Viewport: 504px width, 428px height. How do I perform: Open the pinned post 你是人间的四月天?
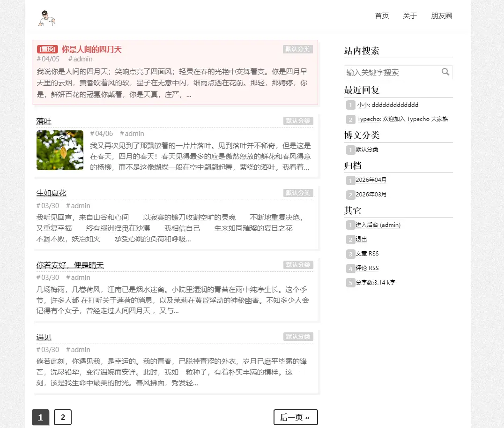coord(92,49)
